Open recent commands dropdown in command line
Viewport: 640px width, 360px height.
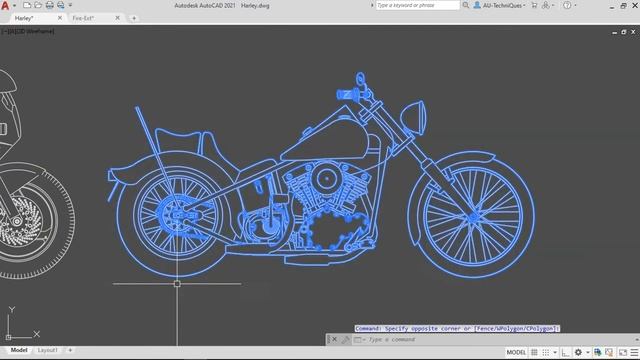(x=359, y=340)
